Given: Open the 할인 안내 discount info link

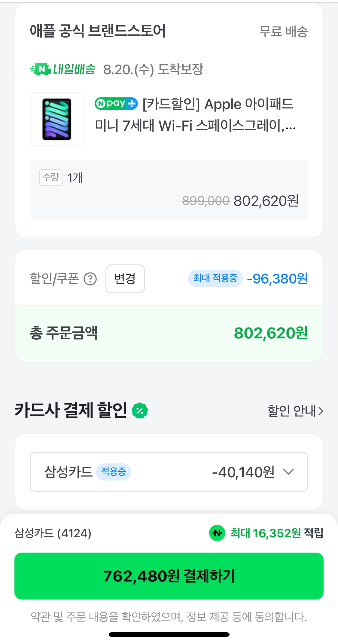Looking at the screenshot, I should (291, 411).
